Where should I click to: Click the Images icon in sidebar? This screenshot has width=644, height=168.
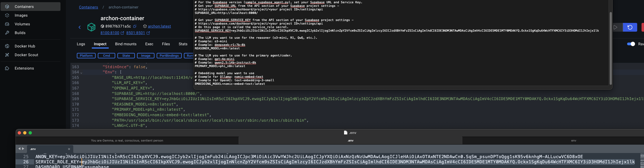pyautogui.click(x=7, y=15)
